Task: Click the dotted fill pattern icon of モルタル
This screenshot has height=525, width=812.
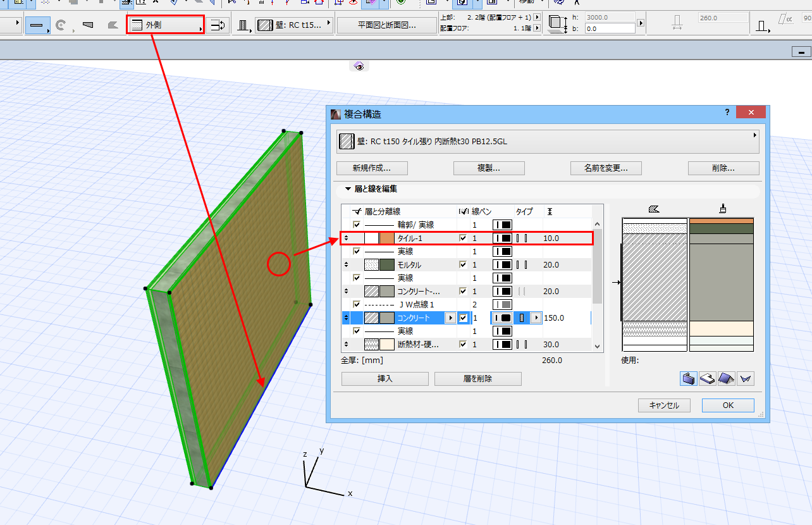Action: coord(371,265)
